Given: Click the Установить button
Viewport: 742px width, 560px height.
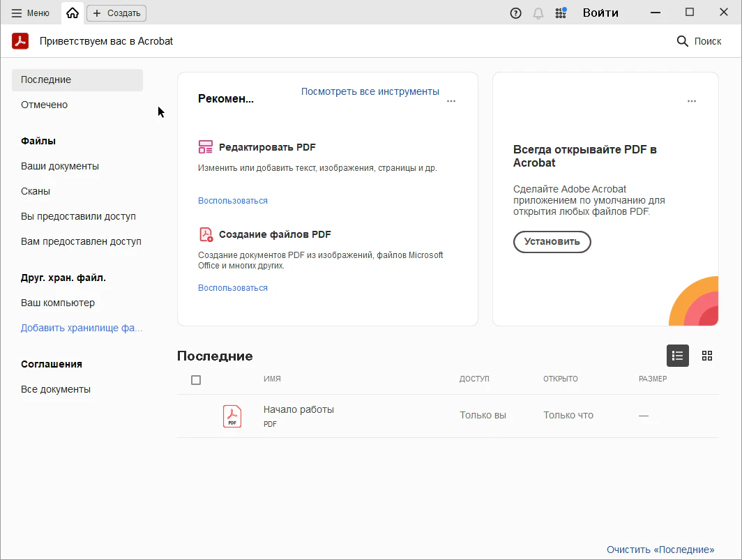Looking at the screenshot, I should point(552,242).
